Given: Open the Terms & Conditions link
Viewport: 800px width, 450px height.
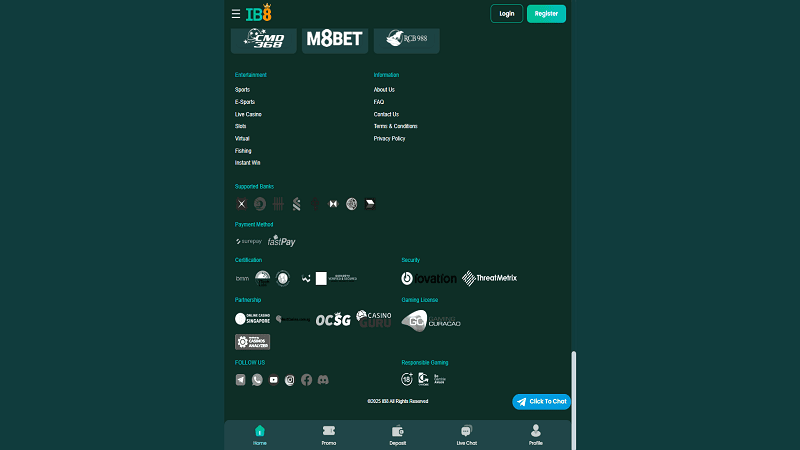Looking at the screenshot, I should click(x=395, y=126).
